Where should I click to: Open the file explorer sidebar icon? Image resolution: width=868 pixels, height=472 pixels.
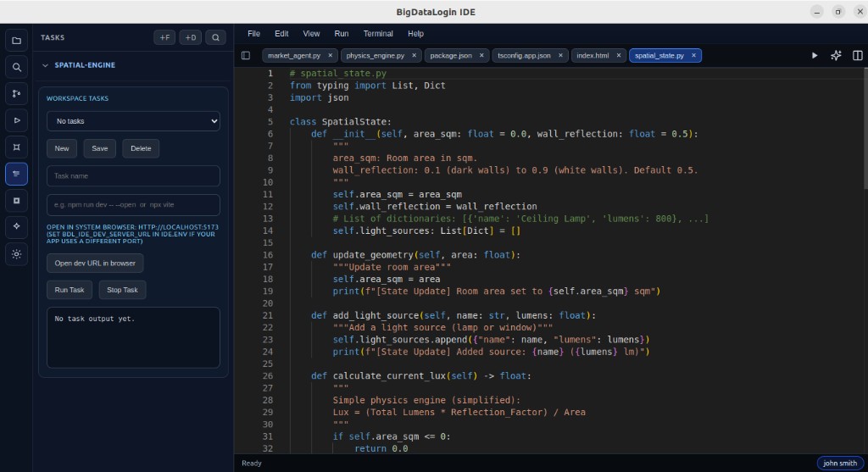pos(17,41)
